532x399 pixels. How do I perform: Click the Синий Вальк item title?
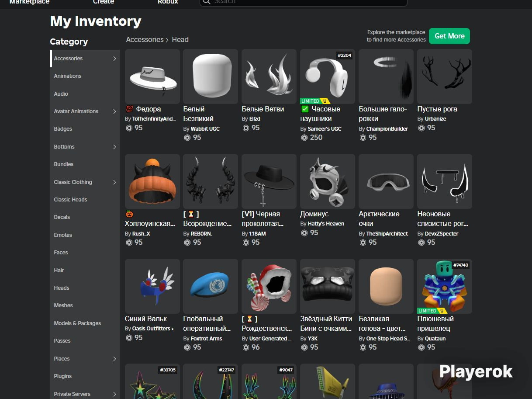click(x=146, y=319)
